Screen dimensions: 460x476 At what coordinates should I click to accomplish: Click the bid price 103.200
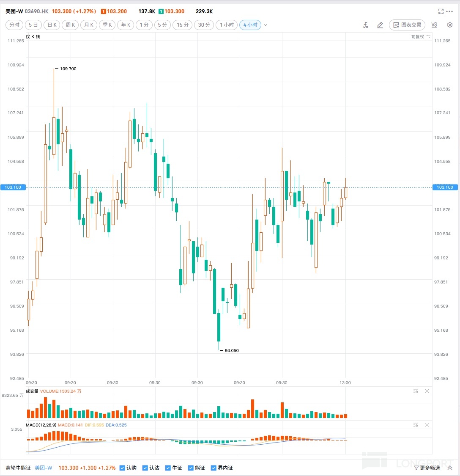coord(117,11)
